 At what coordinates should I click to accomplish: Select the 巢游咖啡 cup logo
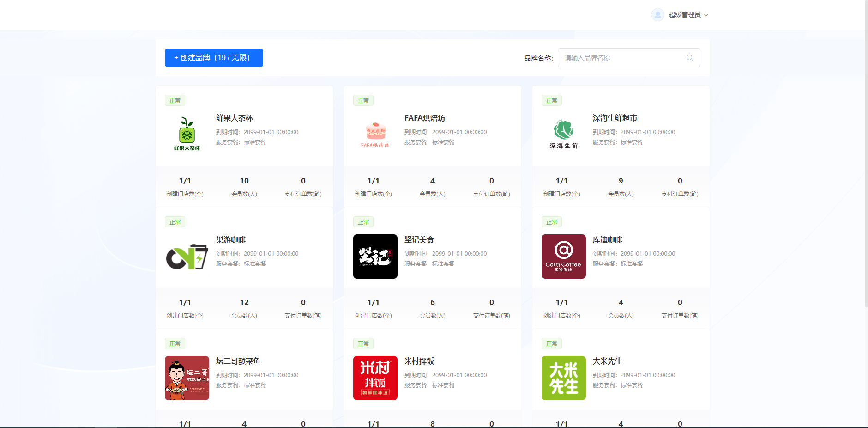(x=187, y=257)
